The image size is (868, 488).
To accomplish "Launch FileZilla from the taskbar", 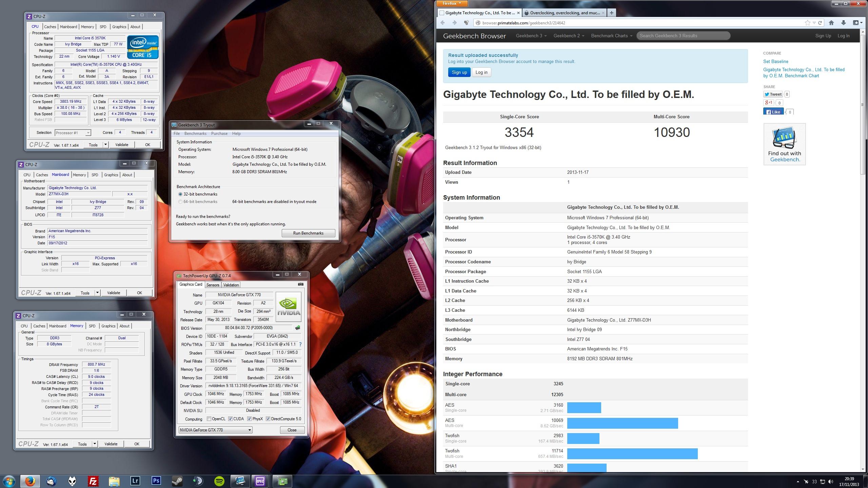I will click(x=93, y=481).
